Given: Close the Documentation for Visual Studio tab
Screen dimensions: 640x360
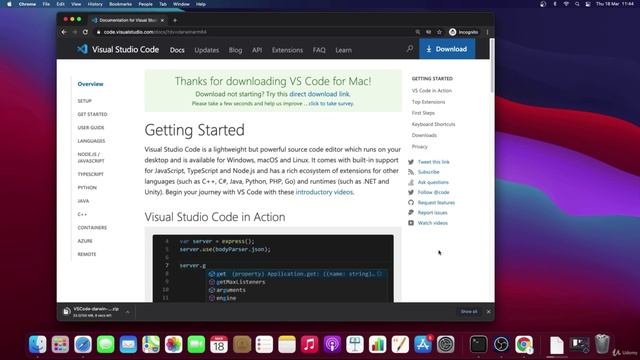Looking at the screenshot, I should click(162, 20).
